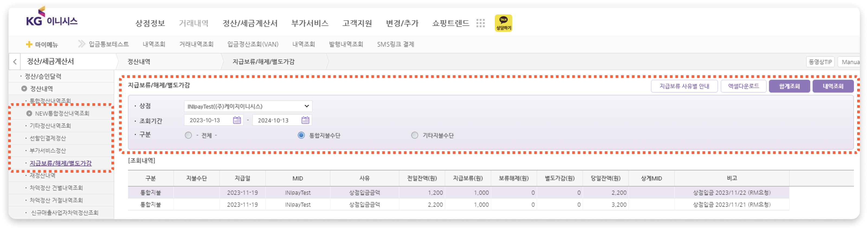The height and width of the screenshot is (230, 868).
Task: Open the 정산/세금계산서 top menu
Action: coord(250,23)
